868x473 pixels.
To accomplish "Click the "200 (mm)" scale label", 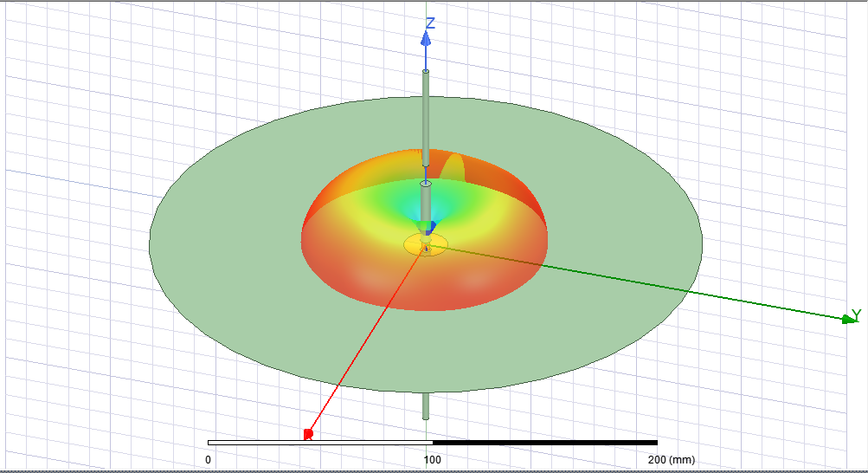I will point(671,459).
